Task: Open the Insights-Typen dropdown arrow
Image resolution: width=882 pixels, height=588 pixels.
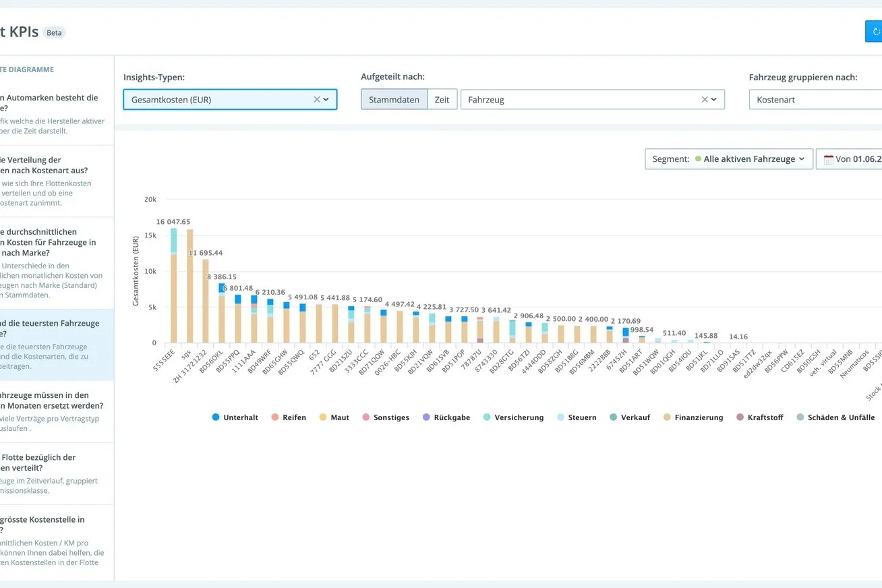Action: click(x=326, y=100)
